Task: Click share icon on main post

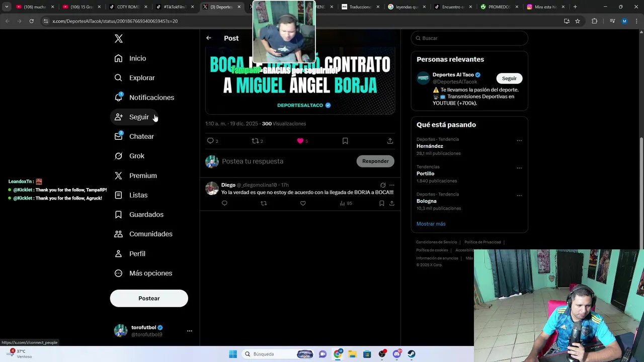Action: (390, 141)
